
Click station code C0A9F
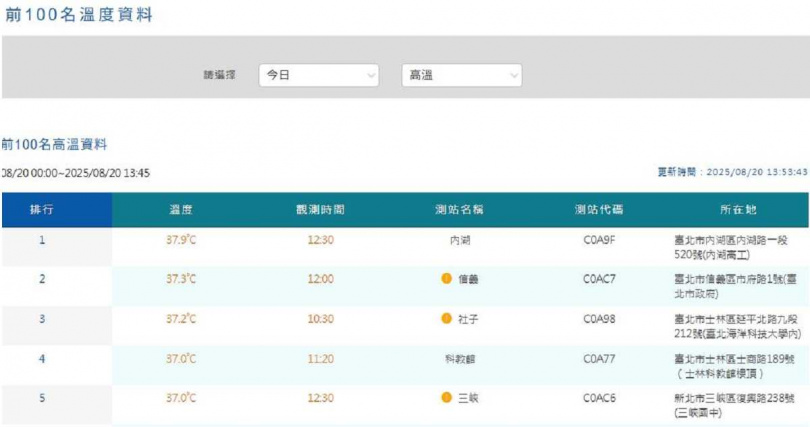tap(599, 240)
